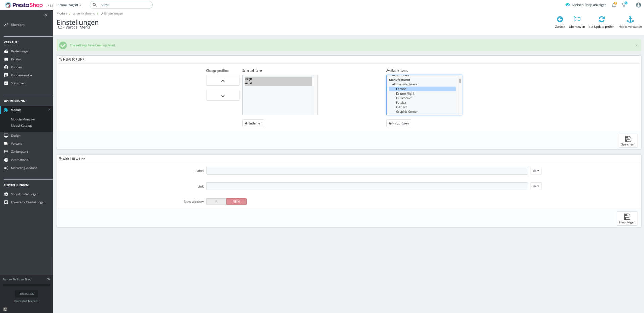
Task: Open Bestellungen in sidebar
Action: pyautogui.click(x=20, y=51)
